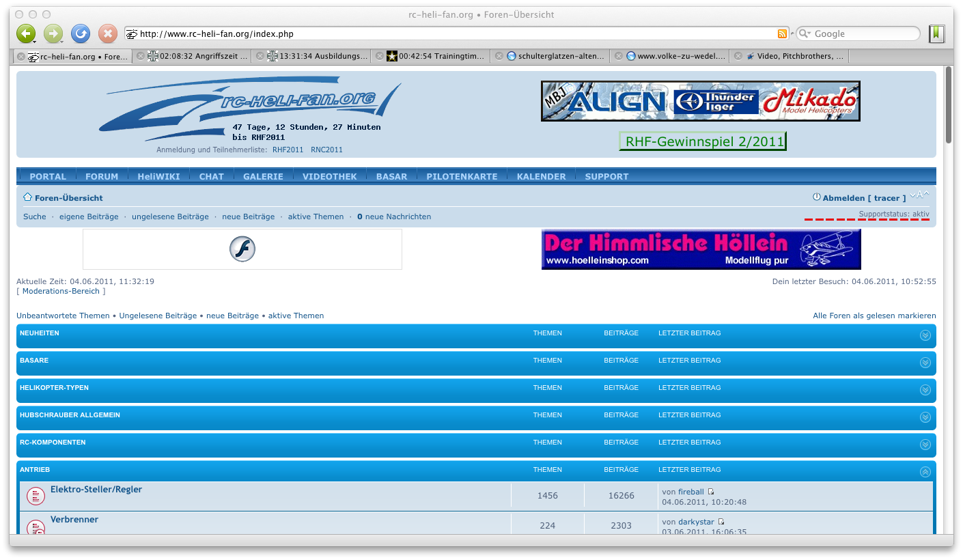Expand the BASARE category
This screenshot has height=560, width=963.
(925, 363)
